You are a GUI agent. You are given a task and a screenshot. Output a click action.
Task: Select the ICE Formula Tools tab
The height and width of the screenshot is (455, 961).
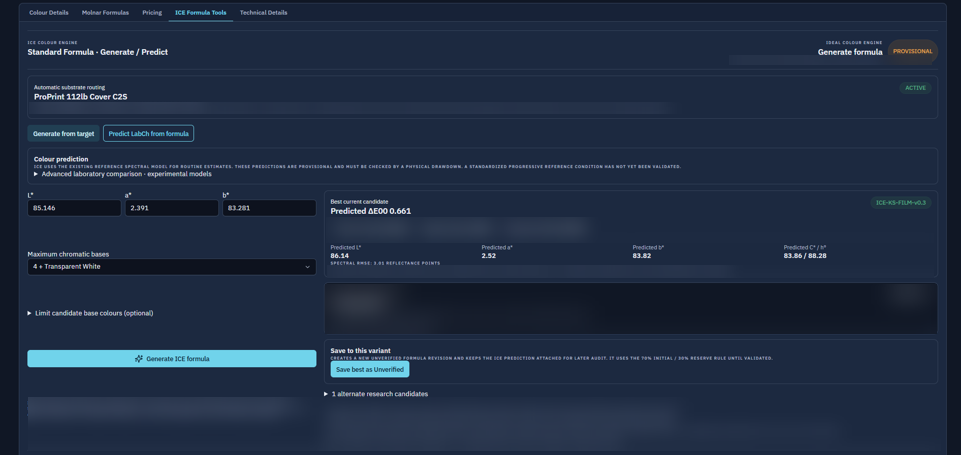click(x=200, y=12)
